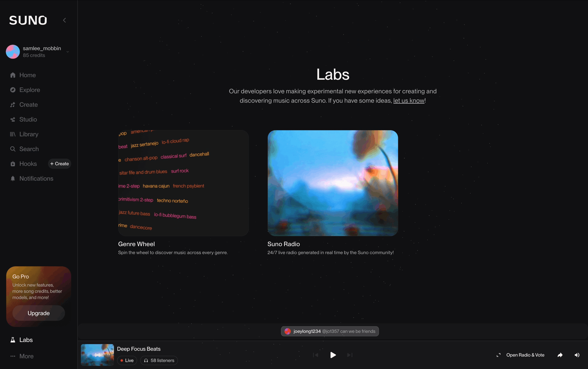This screenshot has height=369, width=588.
Task: Click Open Radio & Vote
Action: [525, 355]
